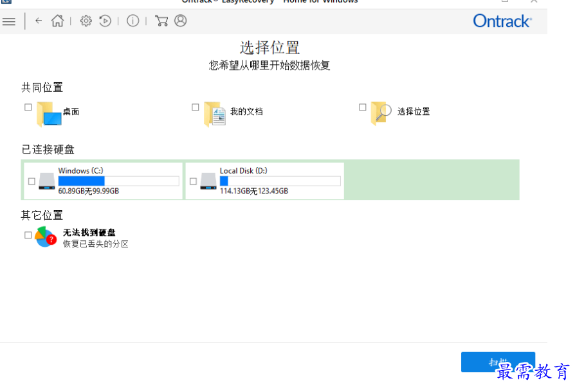This screenshot has width=575, height=392.
Task: Return to the home screen icon
Action: point(58,21)
